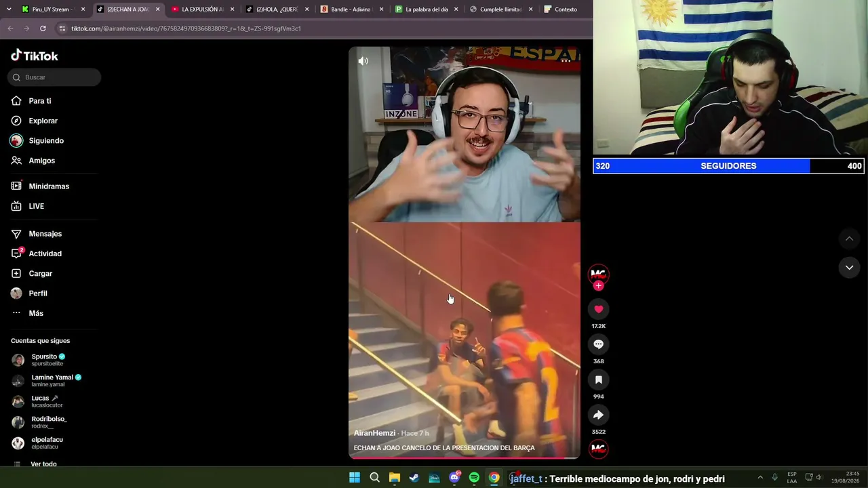Go to LIVE streams

pyautogui.click(x=28, y=206)
